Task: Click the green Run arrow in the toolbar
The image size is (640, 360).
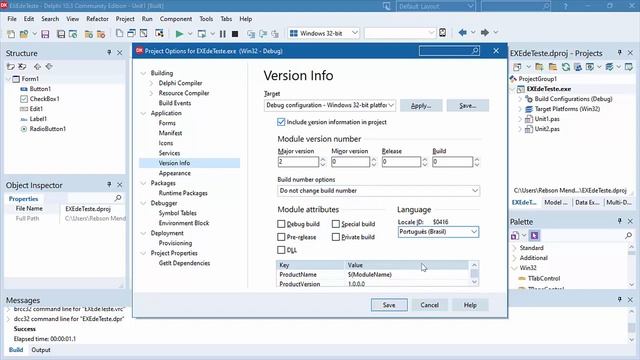Action: (x=179, y=33)
